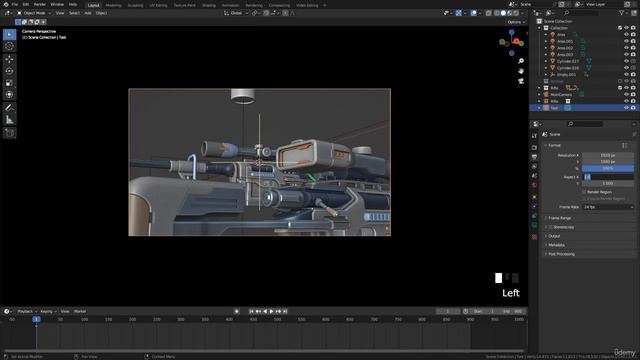Select the Add Cube tool

(9, 133)
